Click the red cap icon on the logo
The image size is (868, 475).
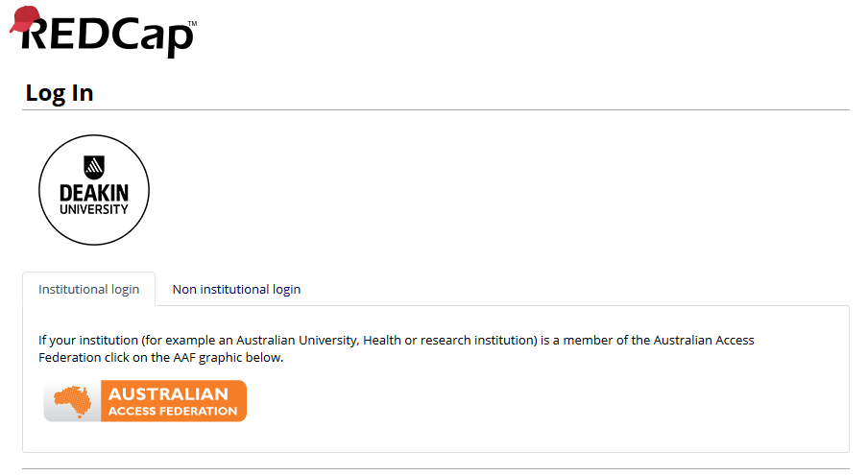pyautogui.click(x=25, y=19)
